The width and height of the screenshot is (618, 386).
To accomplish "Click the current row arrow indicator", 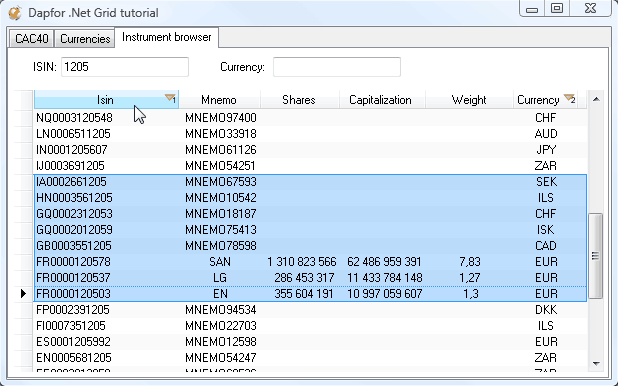I will click(x=23, y=293).
